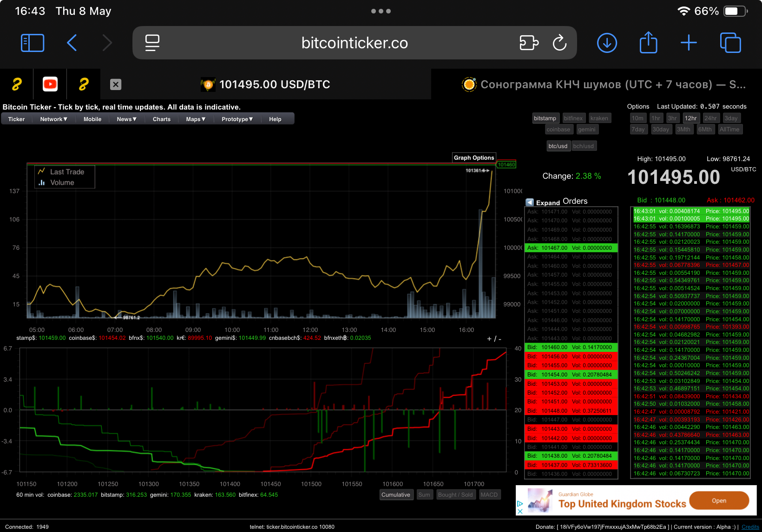Open Graph Options panel

tap(474, 158)
